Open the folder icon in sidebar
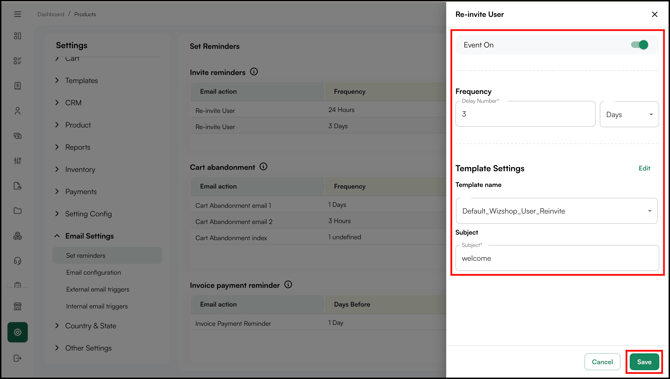 18,211
